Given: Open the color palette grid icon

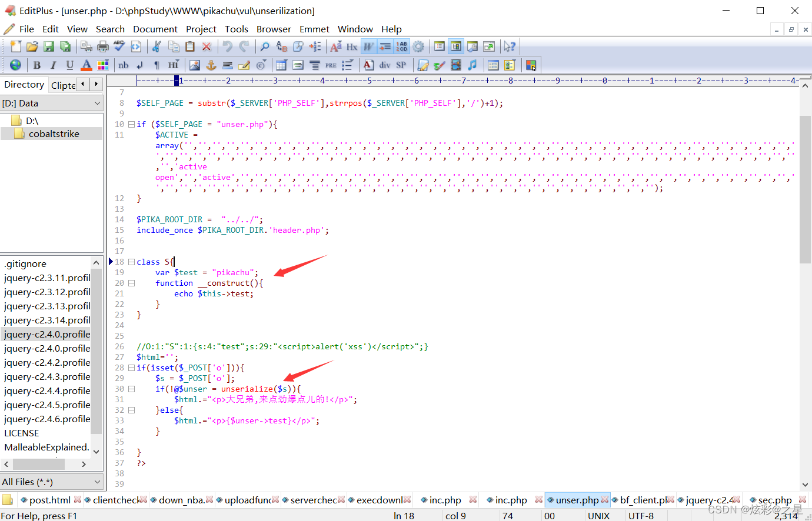Looking at the screenshot, I should pyautogui.click(x=103, y=65).
